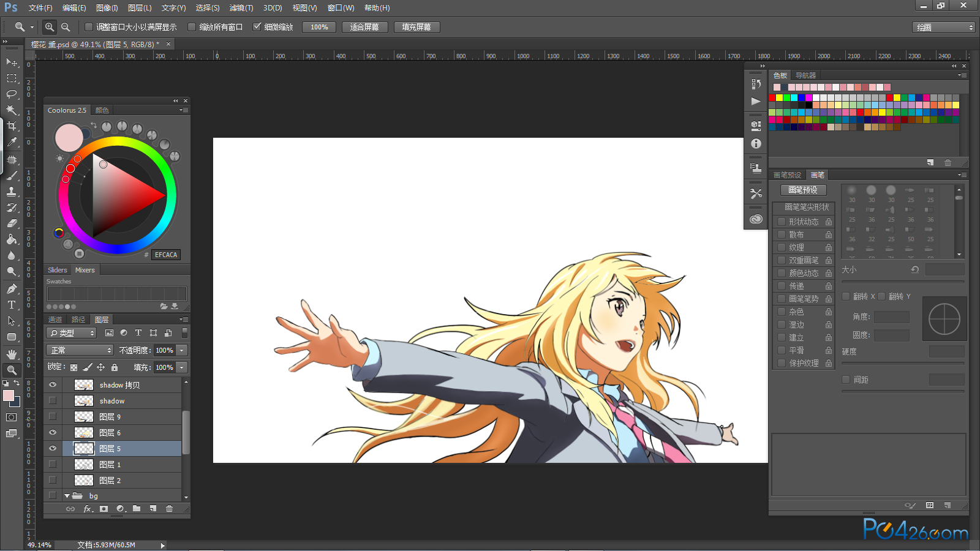980x551 pixels.
Task: Enable 形状动态 brush option checkbox
Action: coord(782,222)
